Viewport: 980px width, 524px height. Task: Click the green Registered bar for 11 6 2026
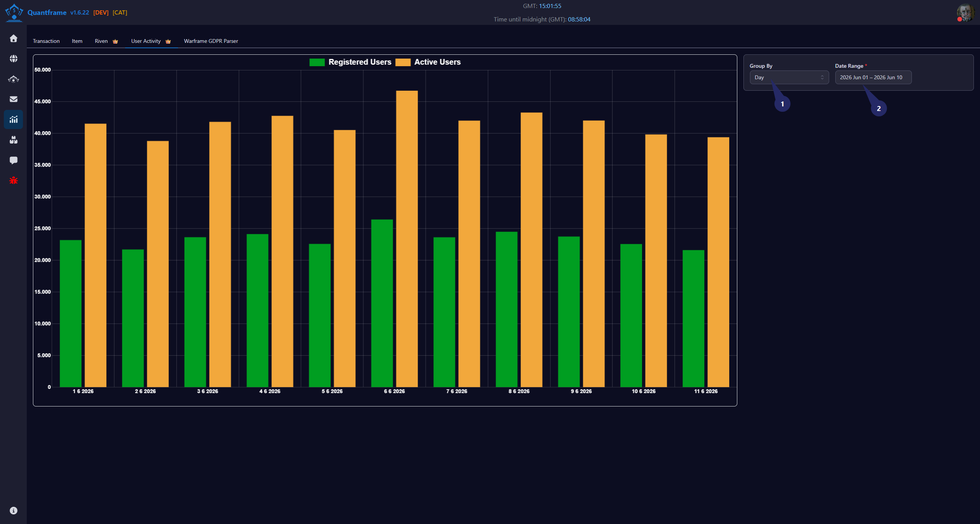[694, 318]
